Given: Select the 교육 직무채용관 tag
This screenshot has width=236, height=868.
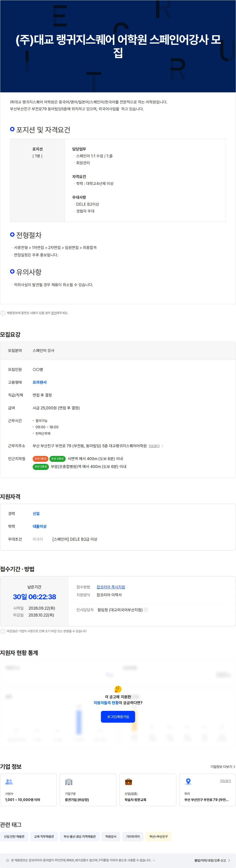Looking at the screenshot, I should (x=44, y=836).
